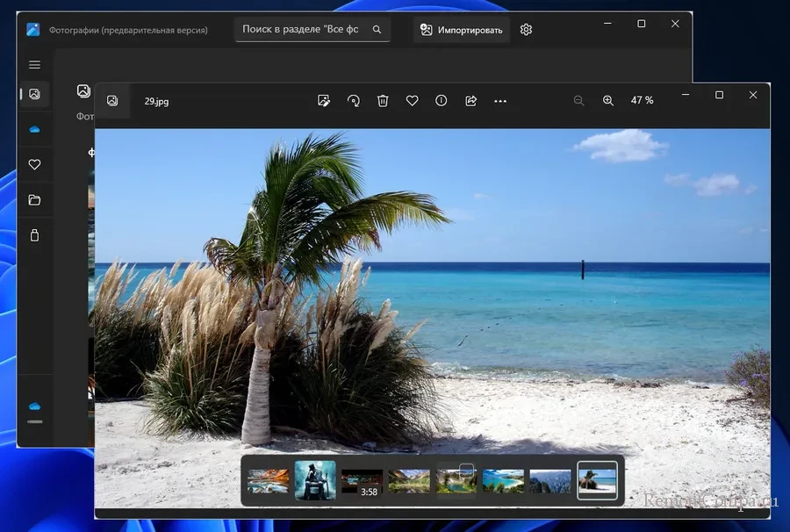Open Folders section in Photos sidebar
790x532 pixels.
tap(35, 200)
